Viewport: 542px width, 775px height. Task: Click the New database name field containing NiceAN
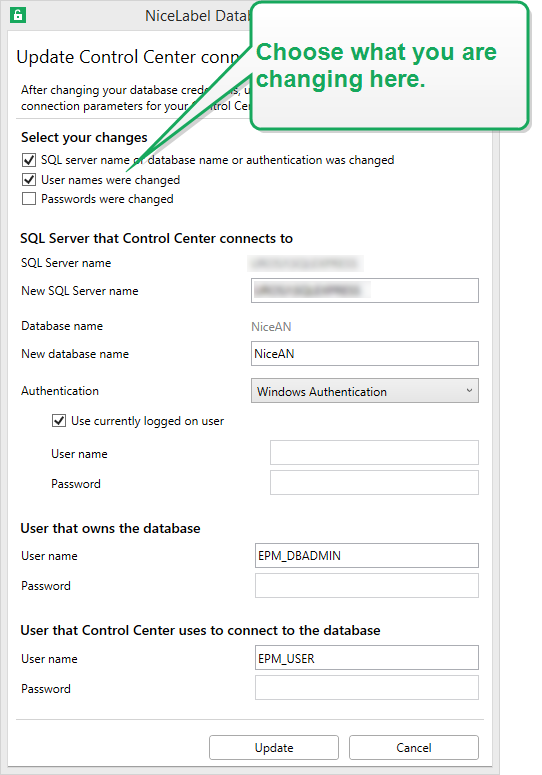click(365, 353)
